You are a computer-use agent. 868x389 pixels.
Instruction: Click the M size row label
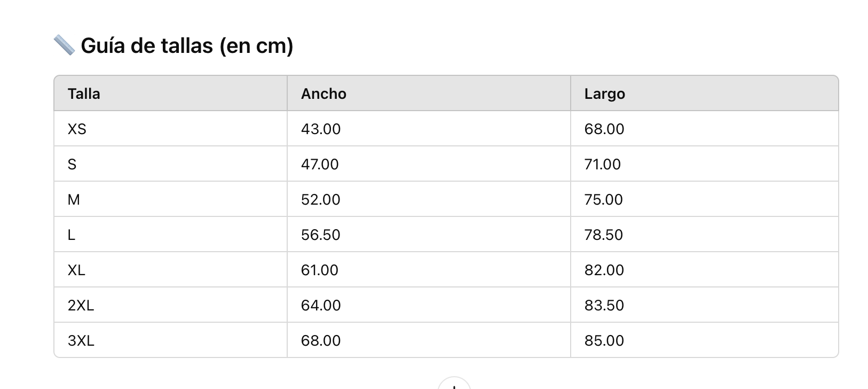pyautogui.click(x=74, y=199)
